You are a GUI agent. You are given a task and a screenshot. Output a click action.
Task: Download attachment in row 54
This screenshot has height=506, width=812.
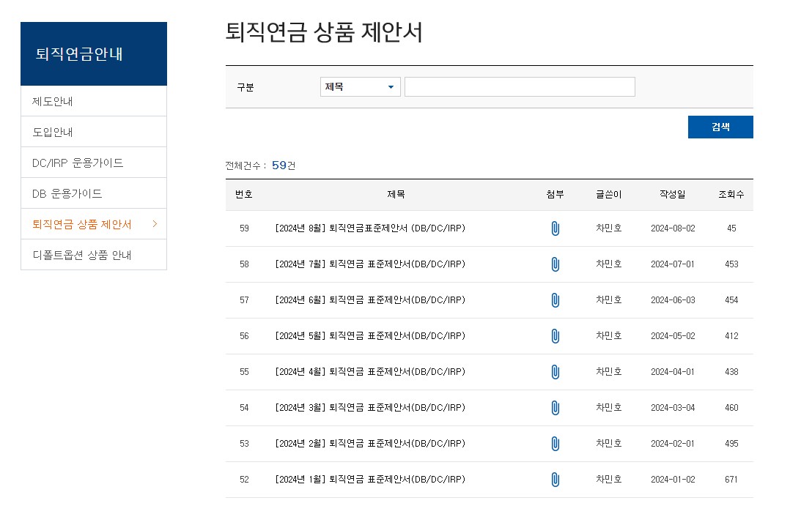coord(555,408)
